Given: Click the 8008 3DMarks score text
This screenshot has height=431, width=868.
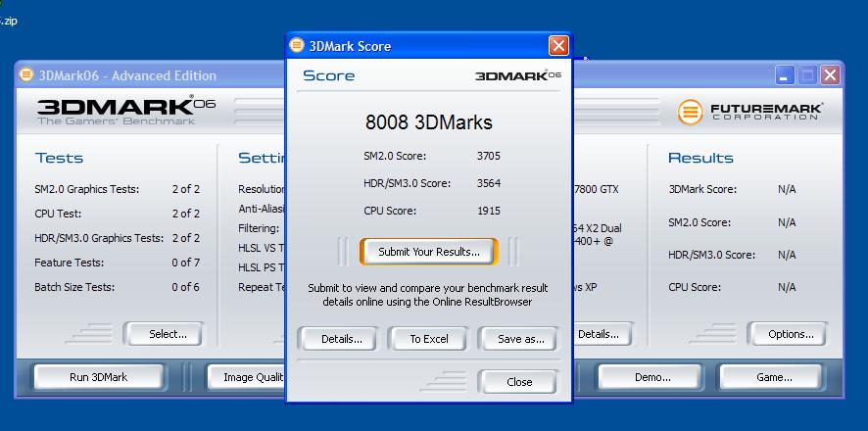Looking at the screenshot, I should [428, 122].
